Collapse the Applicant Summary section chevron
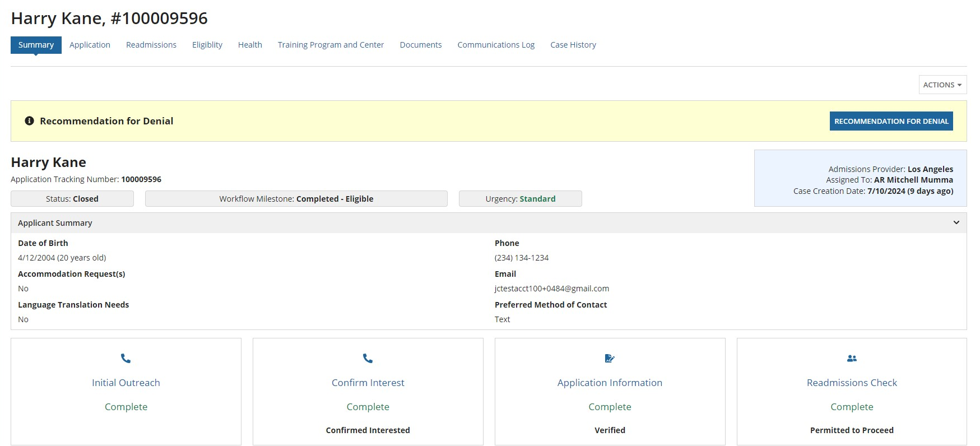This screenshot has height=446, width=980. pyautogui.click(x=956, y=222)
